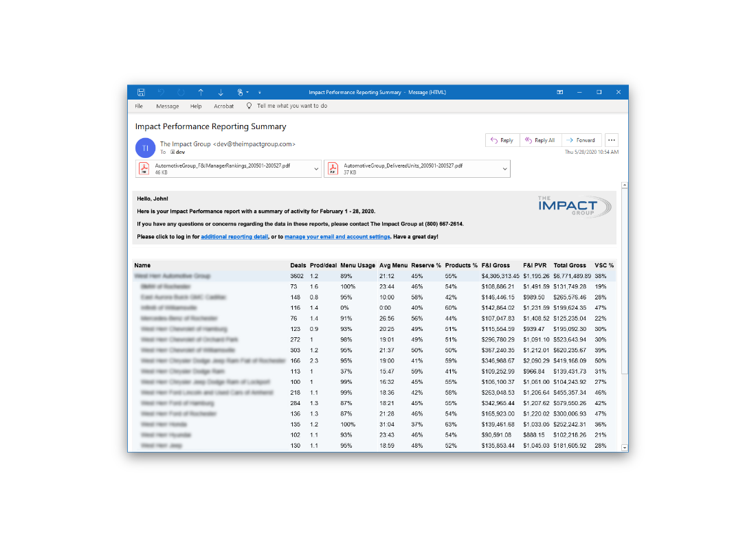Click the Redo icon in quick access toolbar
The image size is (756, 537).
pyautogui.click(x=181, y=92)
